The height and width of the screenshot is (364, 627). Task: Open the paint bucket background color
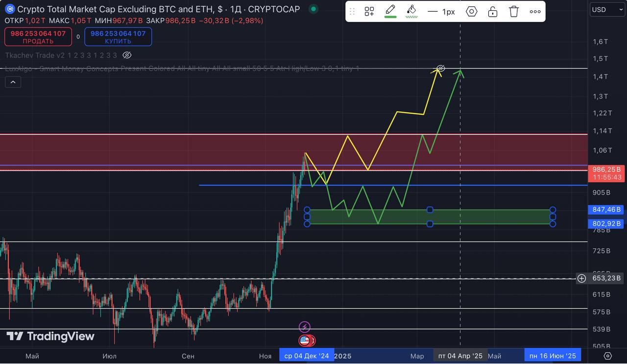click(x=412, y=11)
